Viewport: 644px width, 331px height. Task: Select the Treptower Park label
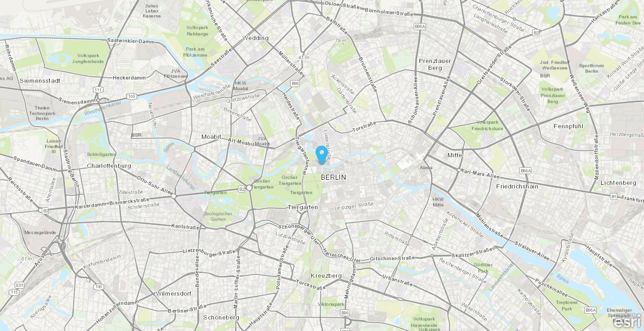click(567, 305)
